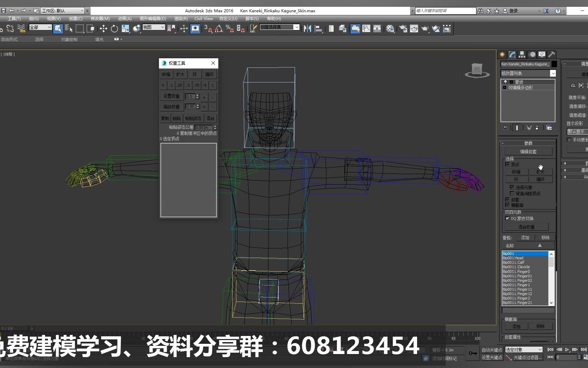588x368 pixels.
Task: Open the Material Editor teapot icon
Action: click(390, 29)
